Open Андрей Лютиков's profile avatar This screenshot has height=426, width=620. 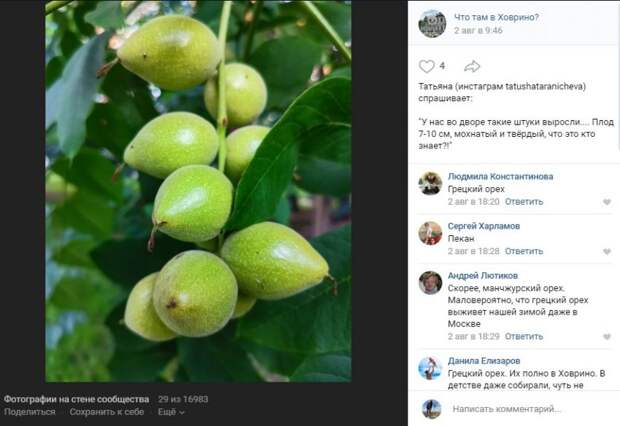[430, 282]
